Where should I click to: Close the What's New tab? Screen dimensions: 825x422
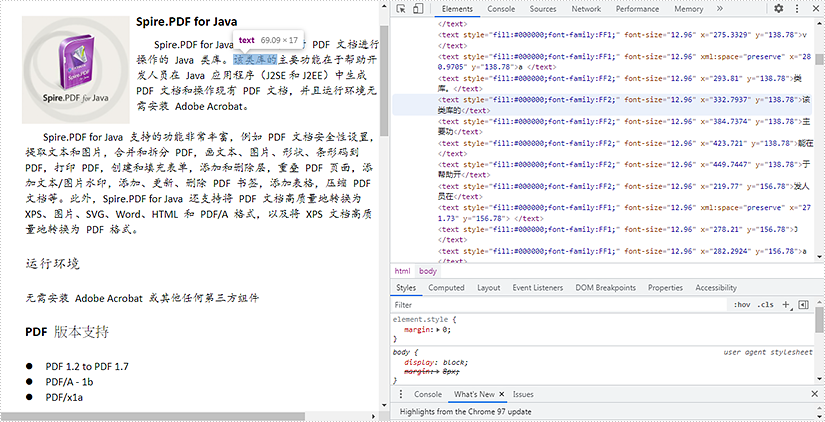501,394
